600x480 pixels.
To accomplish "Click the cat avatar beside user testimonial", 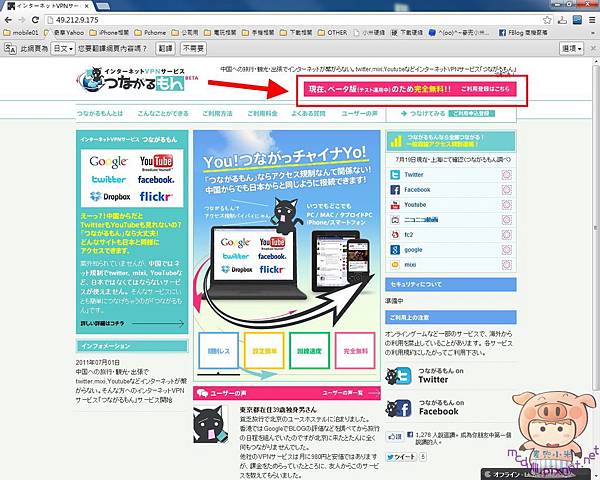I will pyautogui.click(x=210, y=425).
